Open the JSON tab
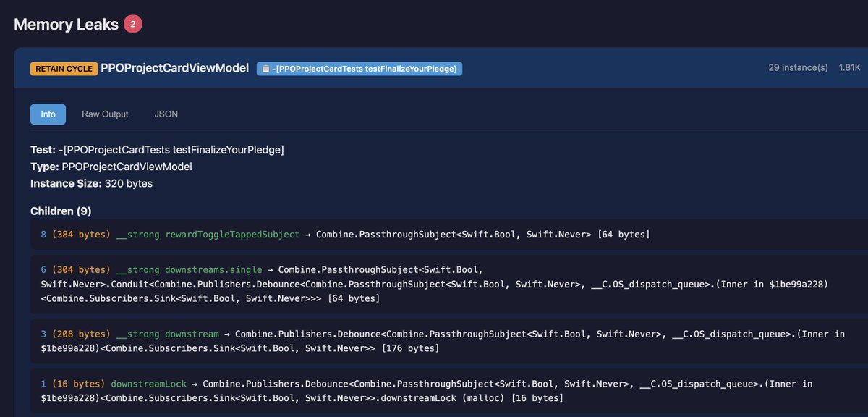This screenshot has width=868, height=417. click(x=166, y=114)
